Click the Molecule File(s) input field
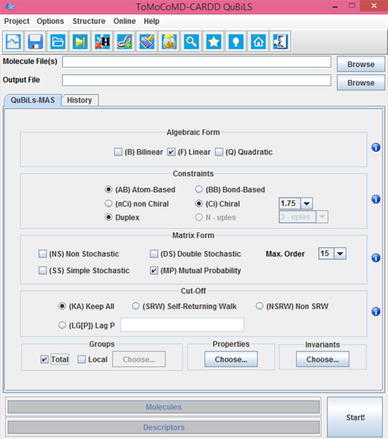Screen dimensions: 388x439 pos(197,62)
